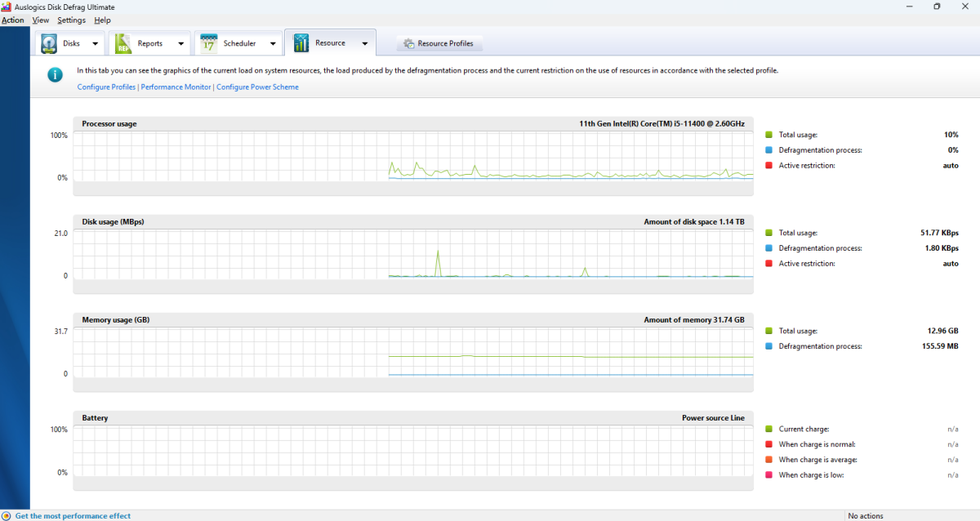Open the Settings menu

71,20
